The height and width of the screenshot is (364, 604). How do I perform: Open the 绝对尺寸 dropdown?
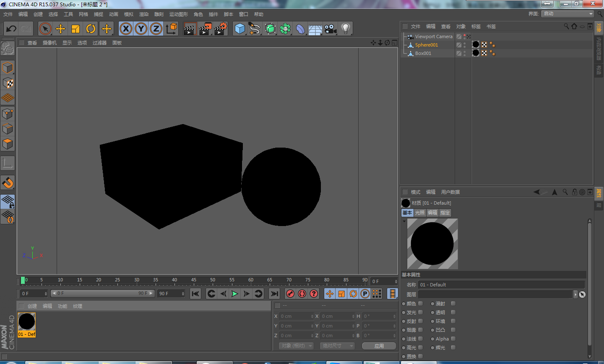click(337, 346)
